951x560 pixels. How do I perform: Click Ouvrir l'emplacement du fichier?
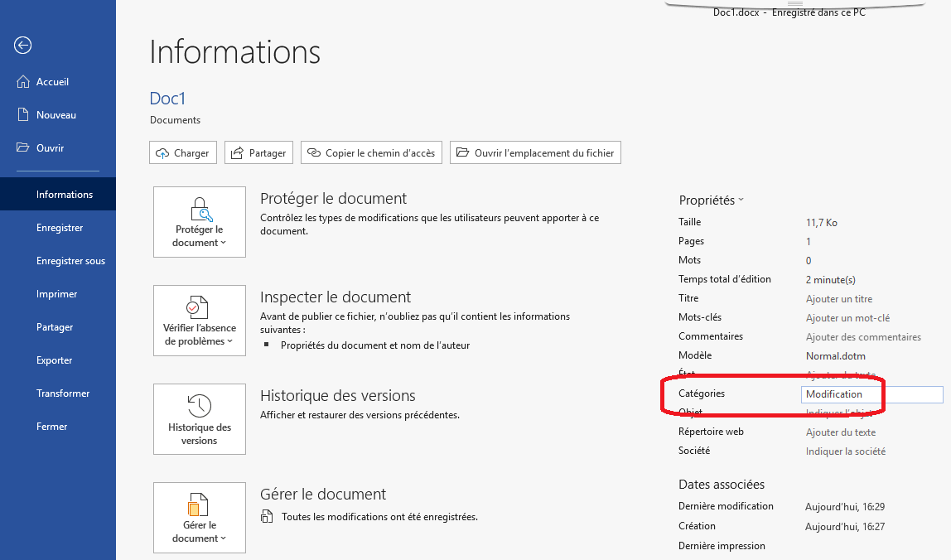pyautogui.click(x=535, y=153)
